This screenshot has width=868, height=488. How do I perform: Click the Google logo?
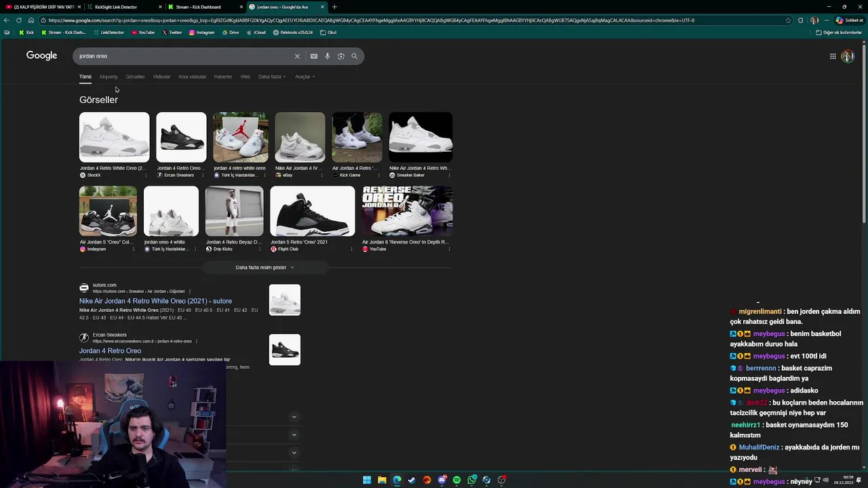(41, 56)
